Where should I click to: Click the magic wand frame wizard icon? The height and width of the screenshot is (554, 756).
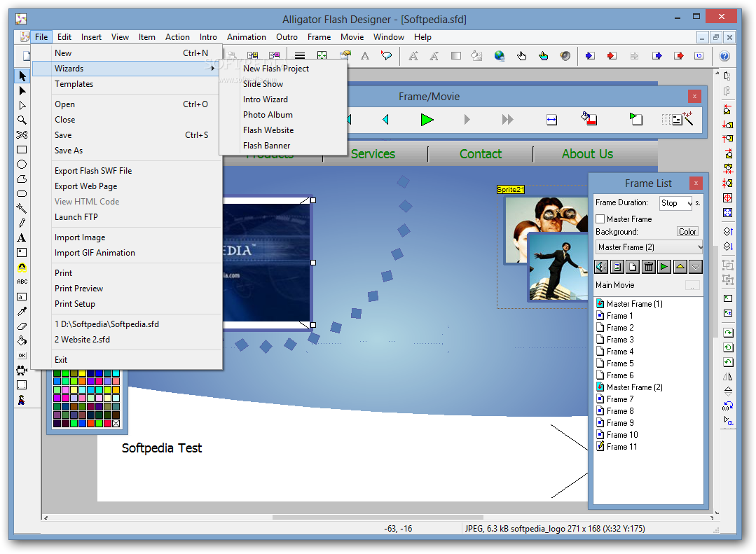click(x=678, y=119)
